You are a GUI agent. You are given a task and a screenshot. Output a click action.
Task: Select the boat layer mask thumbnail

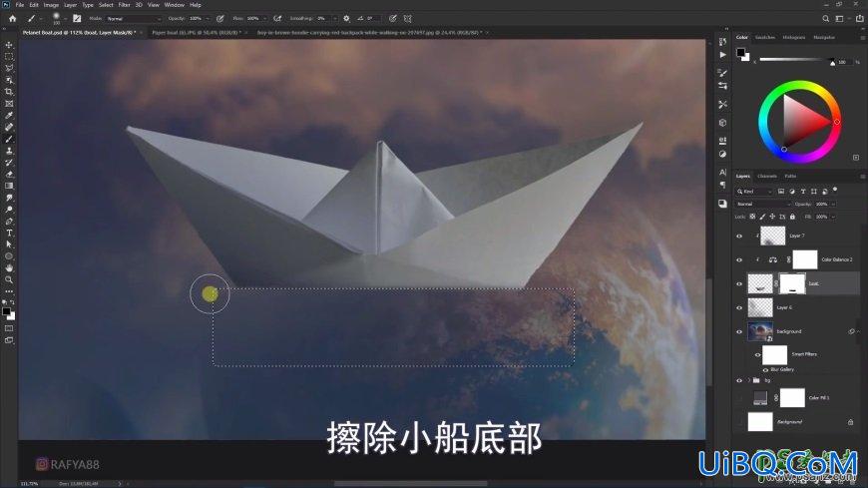(x=792, y=283)
